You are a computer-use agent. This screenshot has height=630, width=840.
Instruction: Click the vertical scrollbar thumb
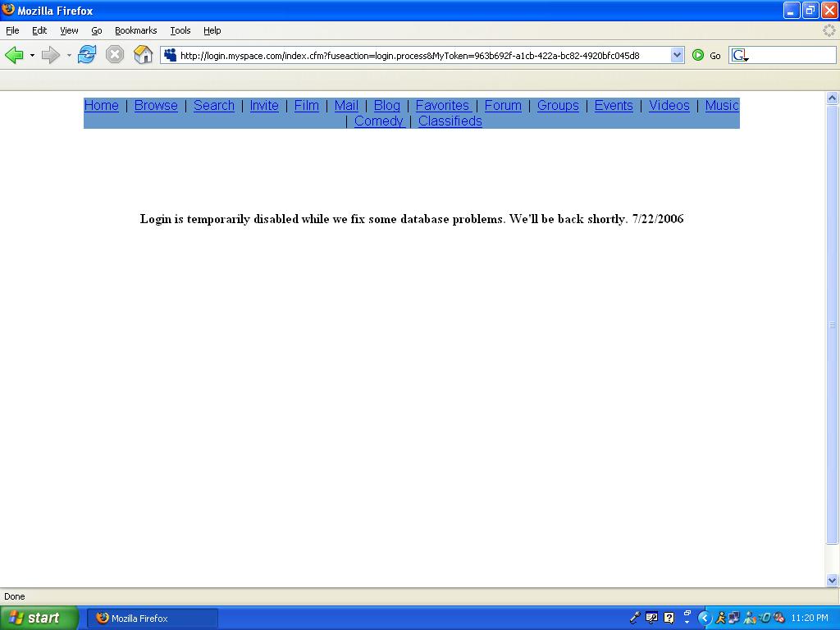coord(832,325)
